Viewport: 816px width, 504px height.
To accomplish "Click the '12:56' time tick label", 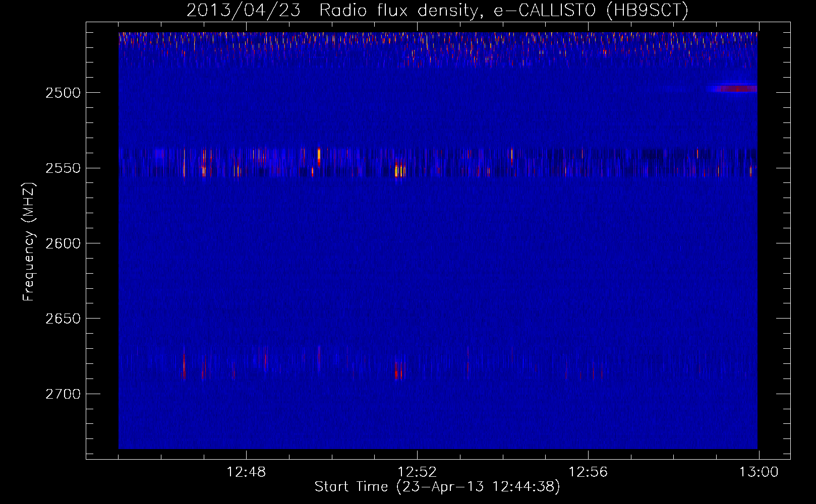I will [x=588, y=472].
